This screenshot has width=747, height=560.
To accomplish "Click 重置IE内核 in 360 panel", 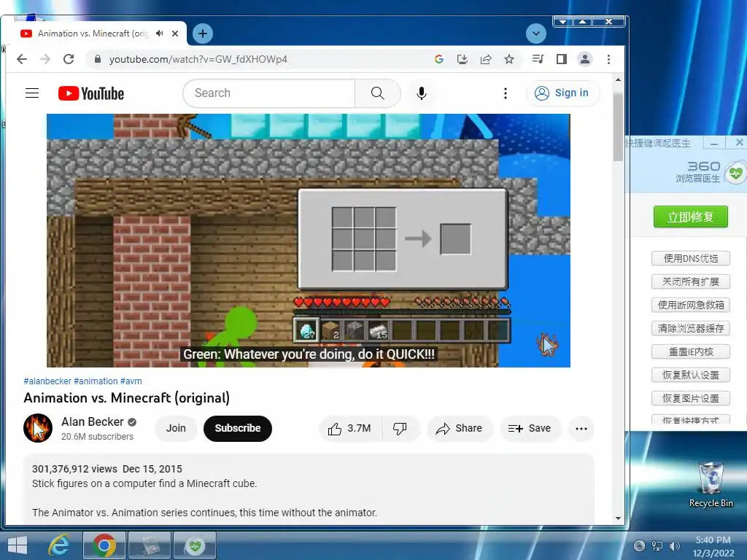I will tap(690, 352).
